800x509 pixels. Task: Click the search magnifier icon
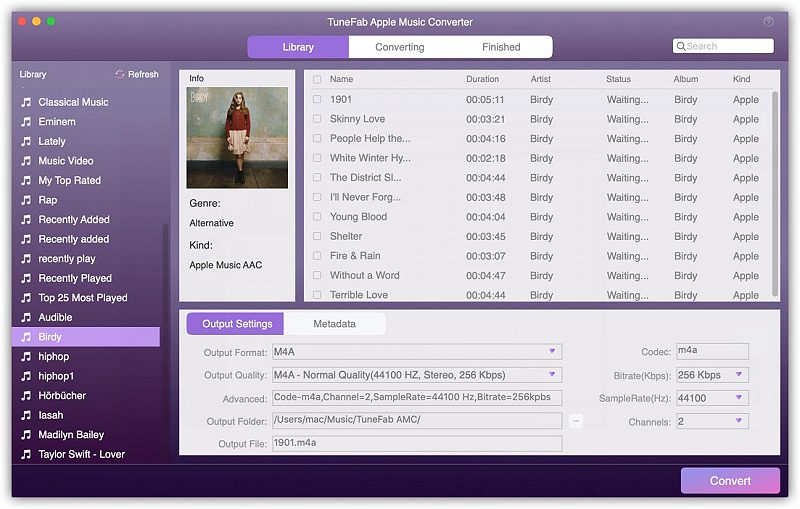point(681,46)
